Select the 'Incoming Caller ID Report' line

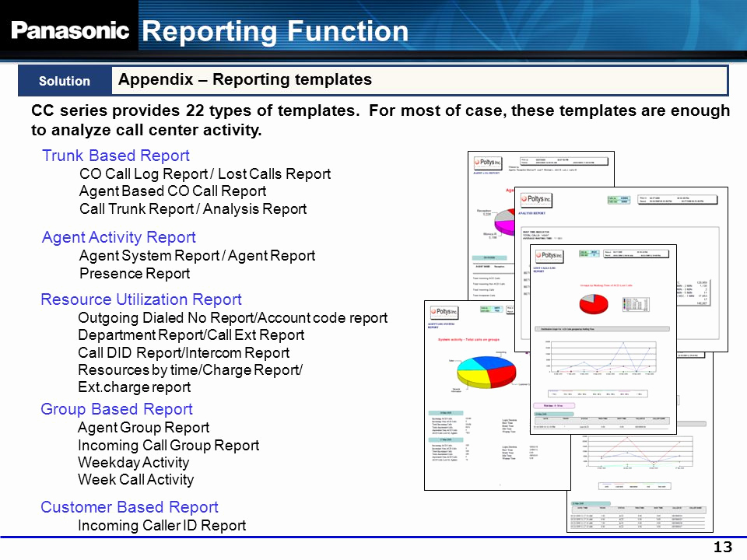(162, 526)
